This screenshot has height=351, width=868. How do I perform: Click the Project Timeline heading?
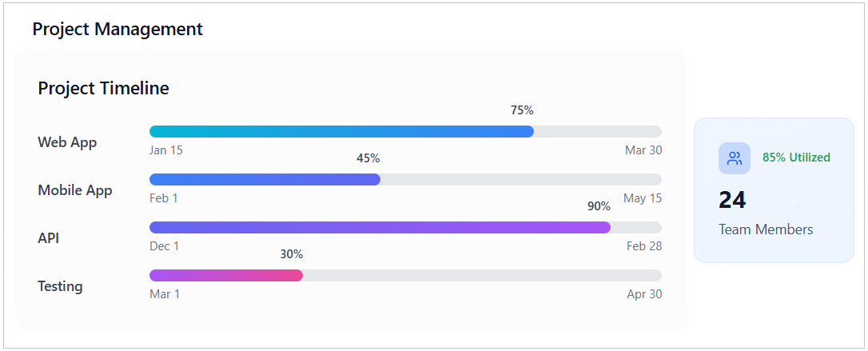click(x=103, y=88)
